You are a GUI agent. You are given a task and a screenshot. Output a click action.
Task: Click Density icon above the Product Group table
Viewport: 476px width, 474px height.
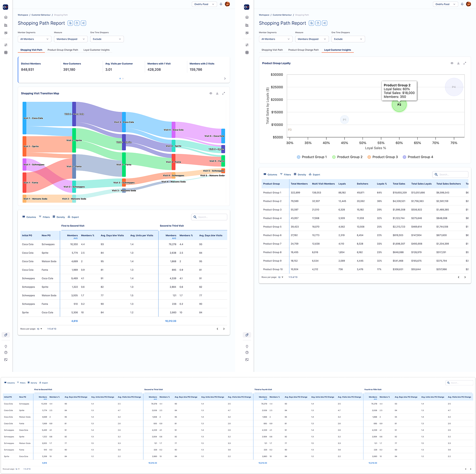coord(295,174)
